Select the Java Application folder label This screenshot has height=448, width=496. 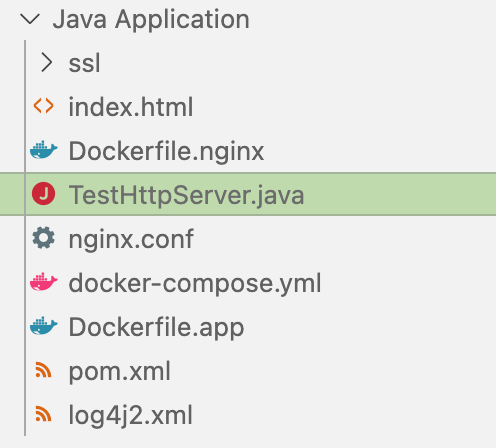[x=151, y=20]
